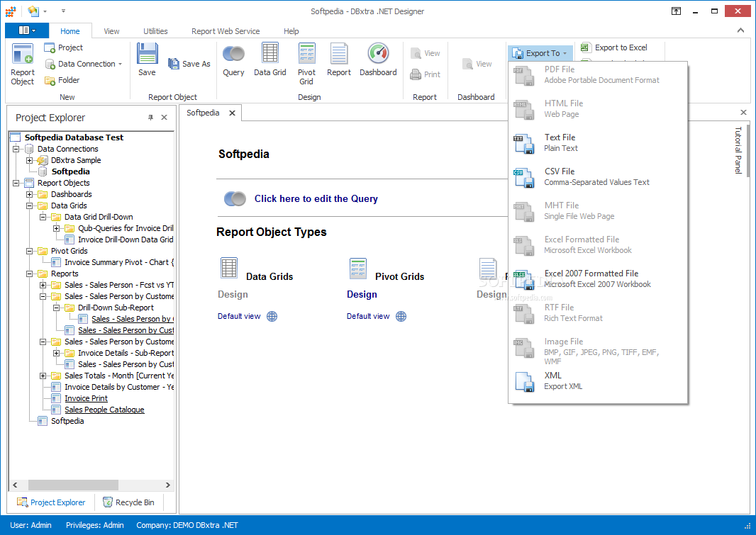Collapse the Reports folder
This screenshot has height=535, width=756.
point(29,274)
